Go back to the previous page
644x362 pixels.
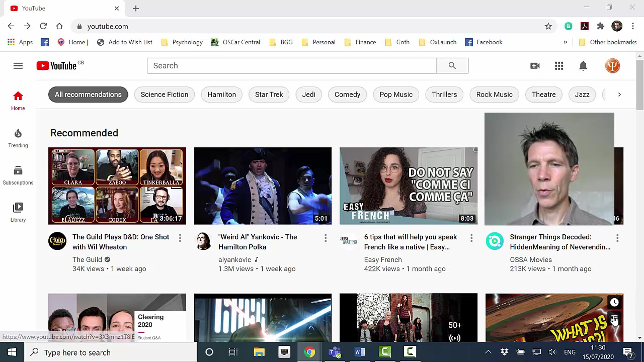(11, 26)
